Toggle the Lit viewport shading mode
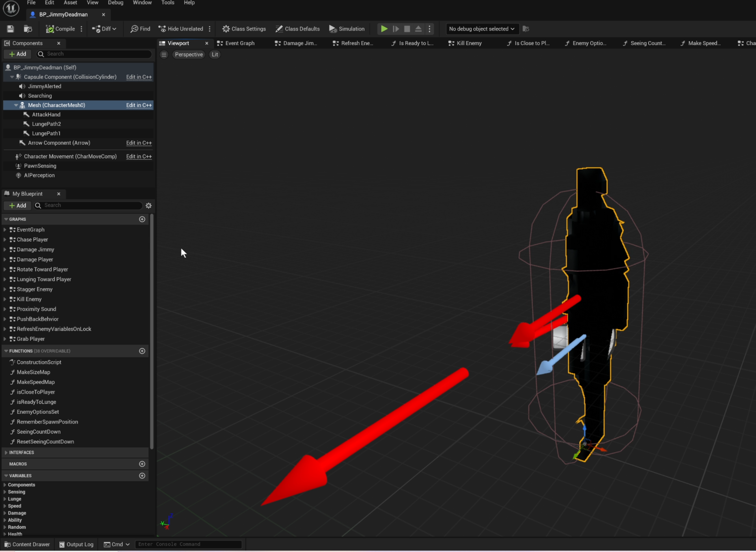This screenshot has width=756, height=552. coord(215,55)
